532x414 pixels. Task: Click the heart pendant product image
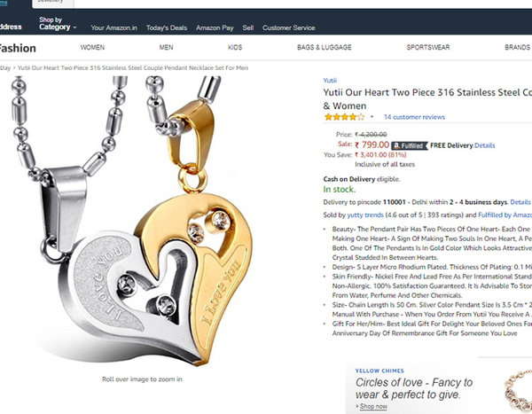132,221
